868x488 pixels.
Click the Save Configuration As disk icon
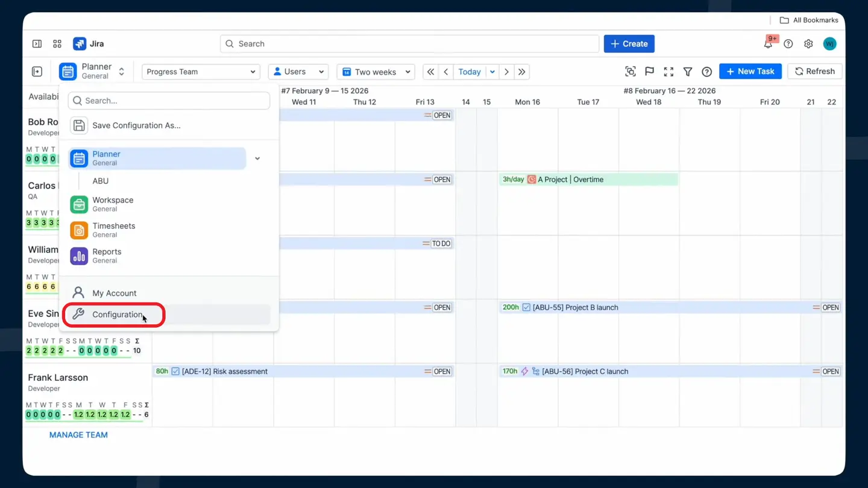point(79,125)
